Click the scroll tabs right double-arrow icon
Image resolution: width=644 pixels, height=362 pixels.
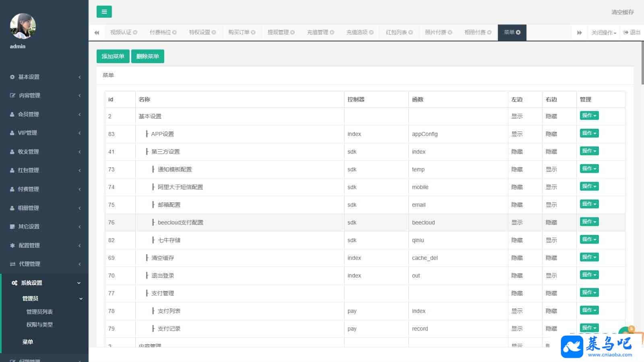tap(579, 33)
